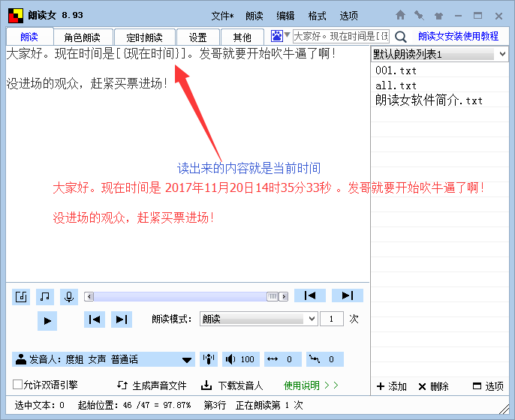515x420 pixels.
Task: Select the 朗读 tab
Action: pyautogui.click(x=29, y=37)
